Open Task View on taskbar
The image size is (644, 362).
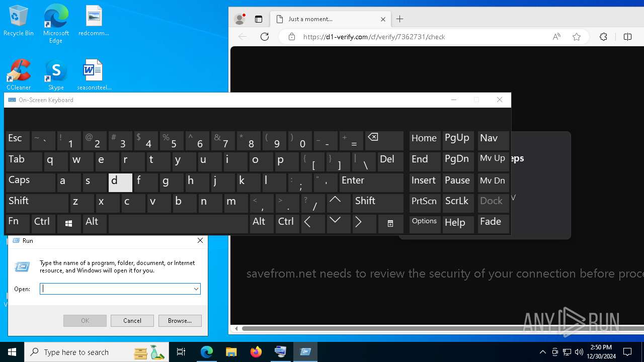click(181, 352)
